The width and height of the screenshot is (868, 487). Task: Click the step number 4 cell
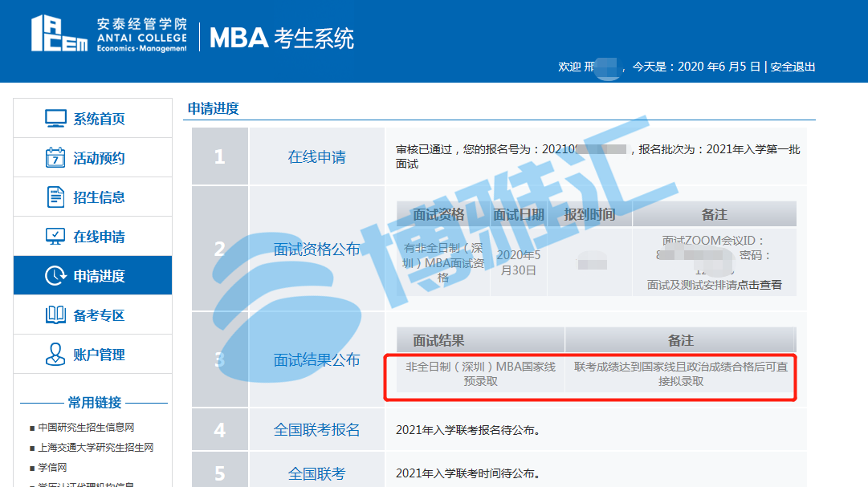point(220,429)
